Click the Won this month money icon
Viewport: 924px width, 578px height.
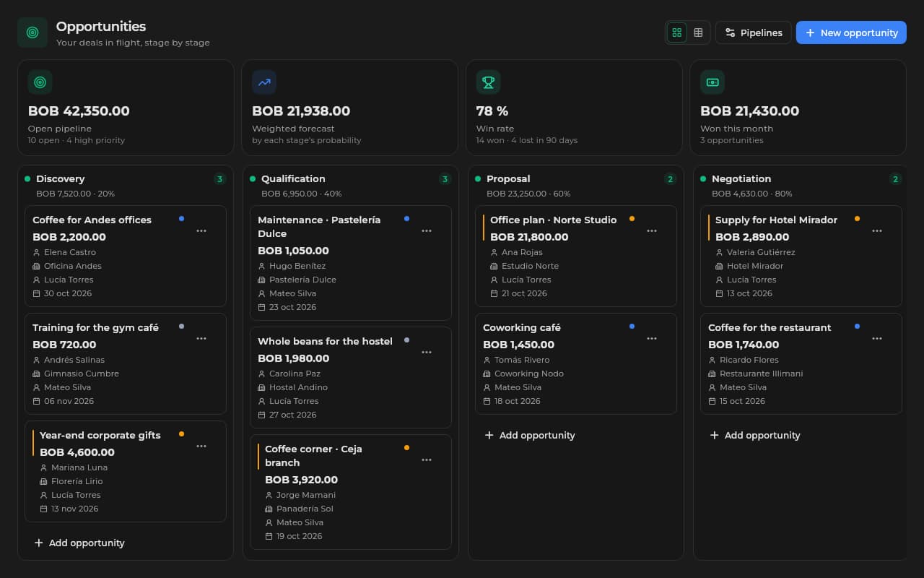coord(712,82)
